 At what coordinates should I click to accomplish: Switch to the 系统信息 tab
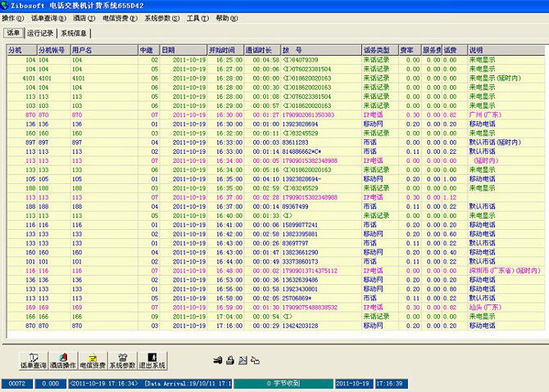click(x=74, y=34)
